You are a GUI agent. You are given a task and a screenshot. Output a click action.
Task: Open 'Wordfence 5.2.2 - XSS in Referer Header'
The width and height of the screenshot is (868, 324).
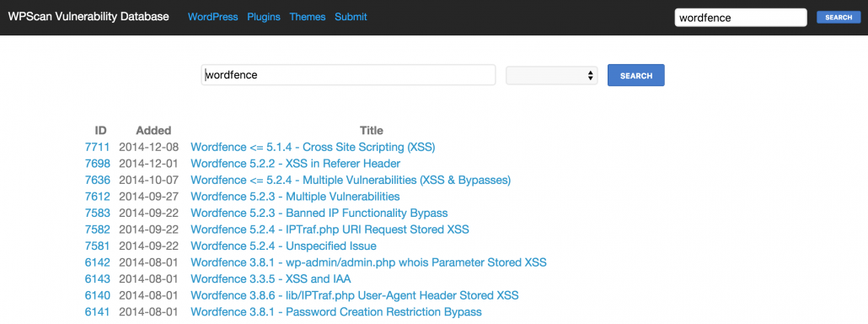[x=296, y=164]
